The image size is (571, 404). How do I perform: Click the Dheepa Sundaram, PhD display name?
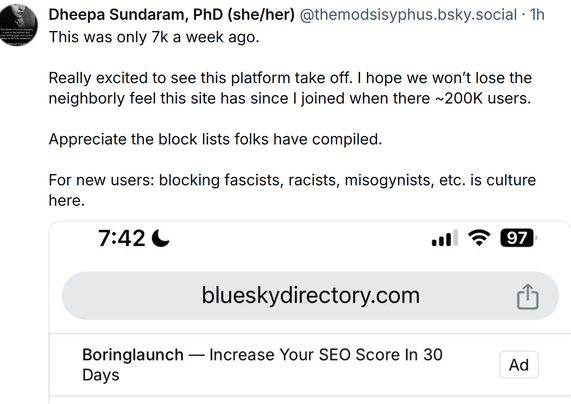pyautogui.click(x=172, y=15)
